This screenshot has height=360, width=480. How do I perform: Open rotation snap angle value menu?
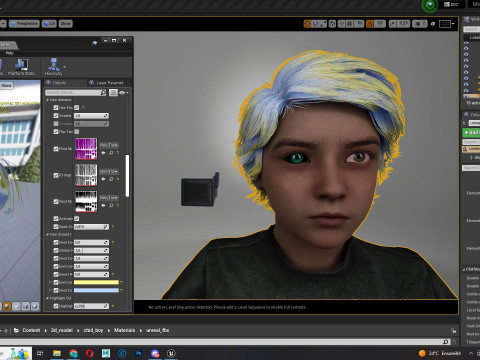pyautogui.click(x=380, y=24)
